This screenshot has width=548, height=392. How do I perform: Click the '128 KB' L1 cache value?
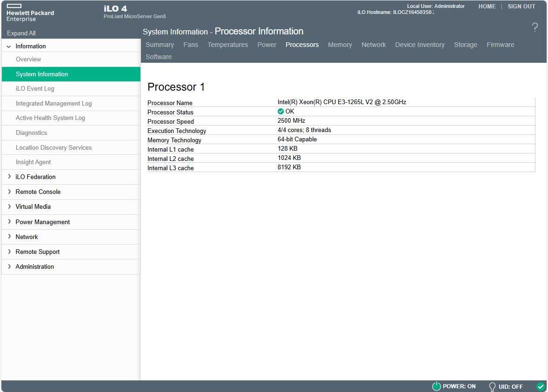point(287,148)
